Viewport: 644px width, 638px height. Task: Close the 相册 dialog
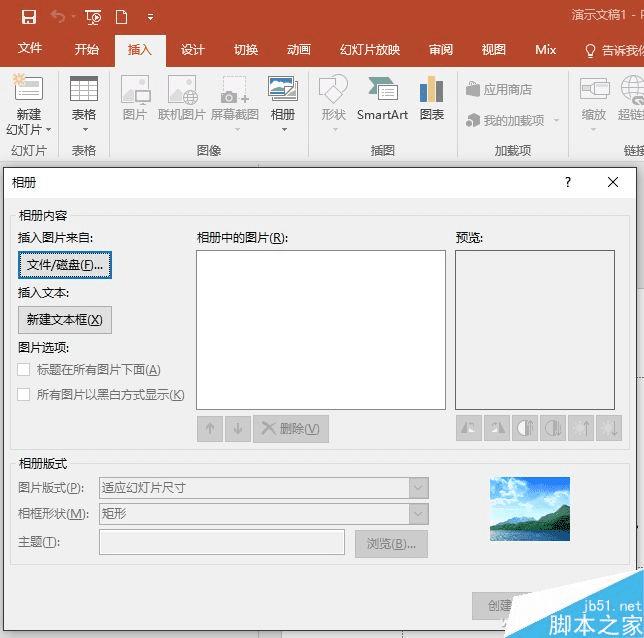click(613, 182)
